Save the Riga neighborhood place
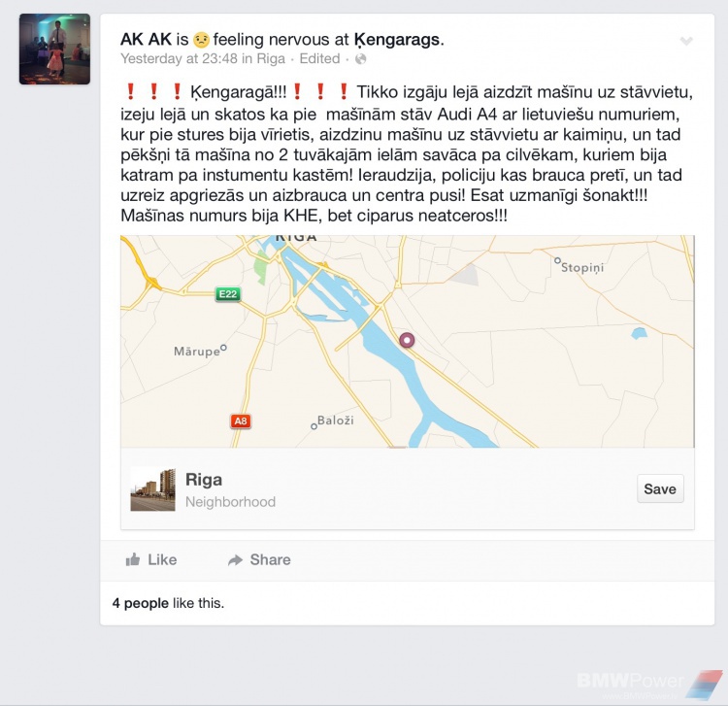This screenshot has width=728, height=706. [660, 488]
